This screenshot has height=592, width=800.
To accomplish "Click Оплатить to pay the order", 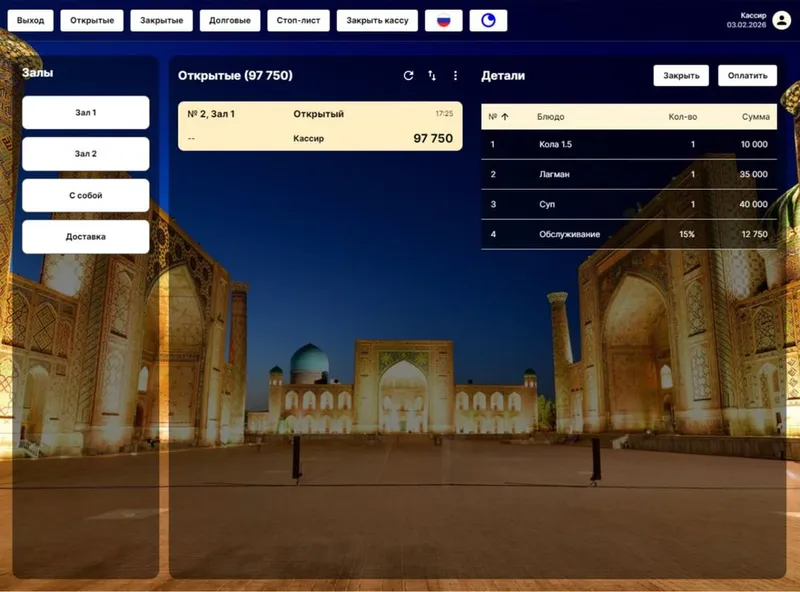I will (x=747, y=76).
